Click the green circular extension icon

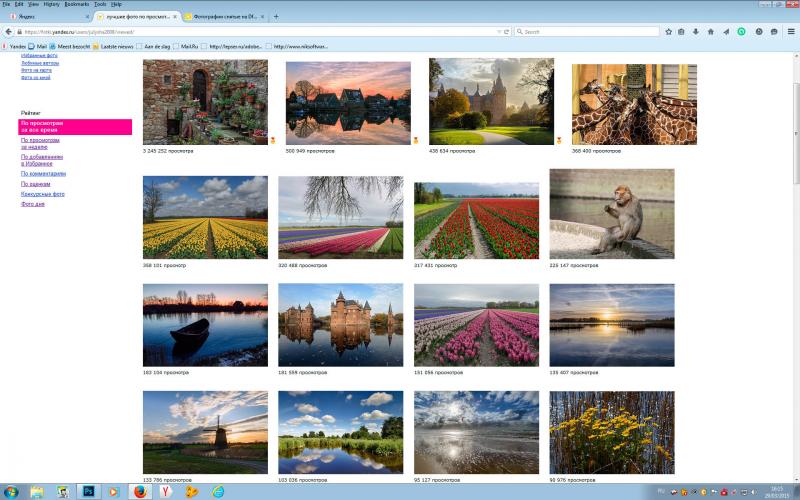click(741, 32)
